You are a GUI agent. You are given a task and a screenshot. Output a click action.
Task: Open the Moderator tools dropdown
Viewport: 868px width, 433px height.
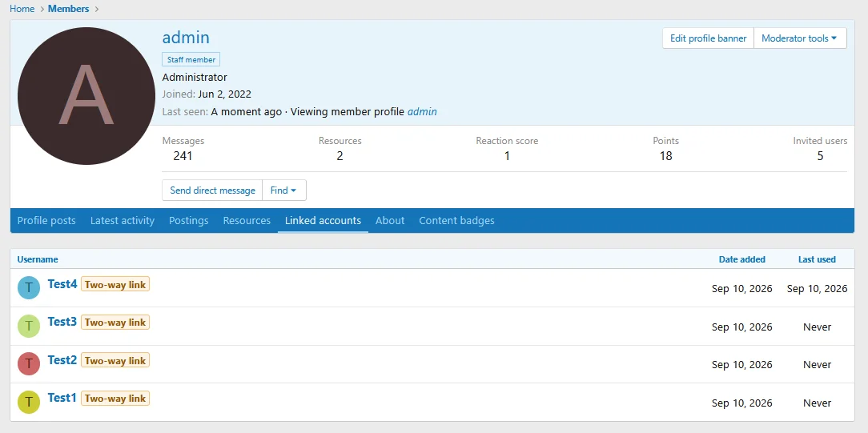coord(800,38)
